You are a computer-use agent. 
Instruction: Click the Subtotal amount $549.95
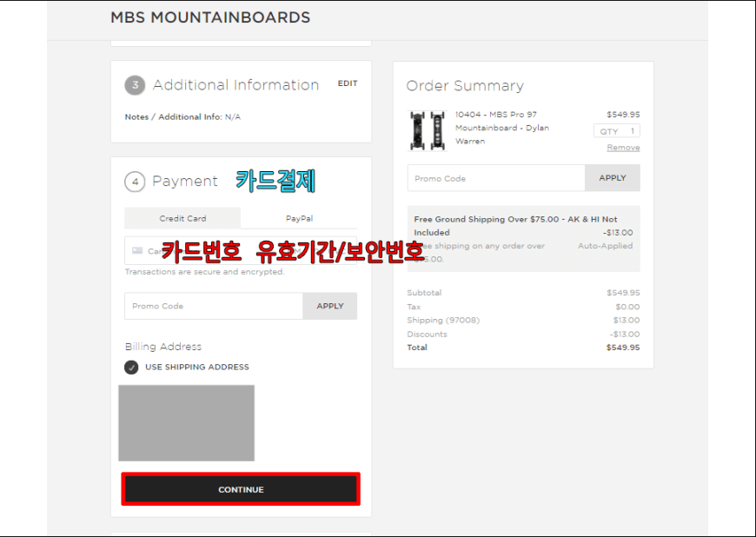[623, 293]
